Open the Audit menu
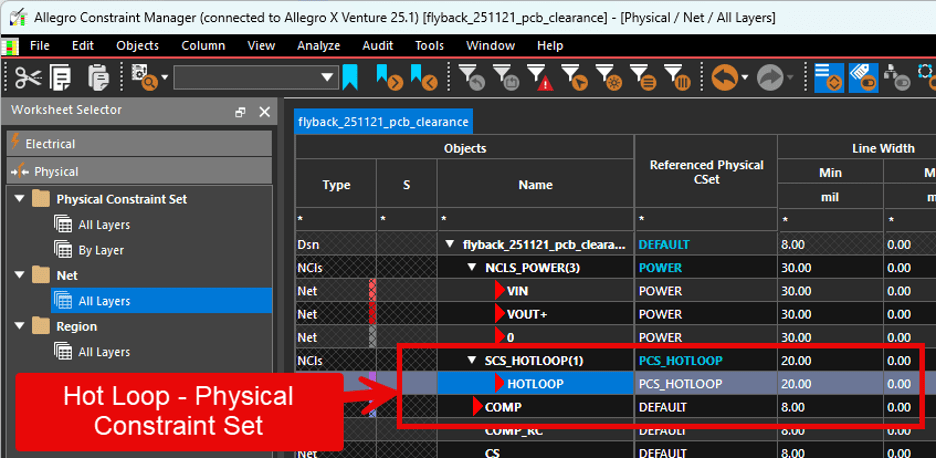The width and height of the screenshot is (936, 458). coord(377,45)
